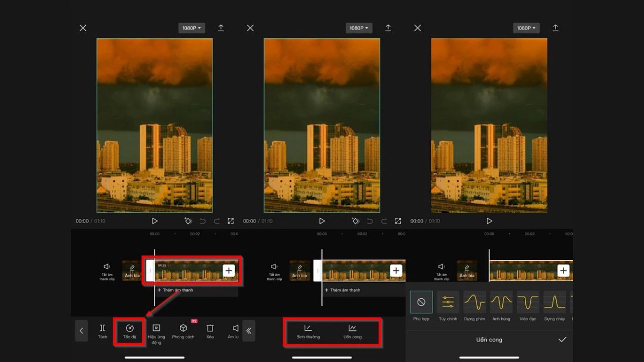Choose Bình thường normal speed option
The image size is (644, 362).
pyautogui.click(x=308, y=331)
